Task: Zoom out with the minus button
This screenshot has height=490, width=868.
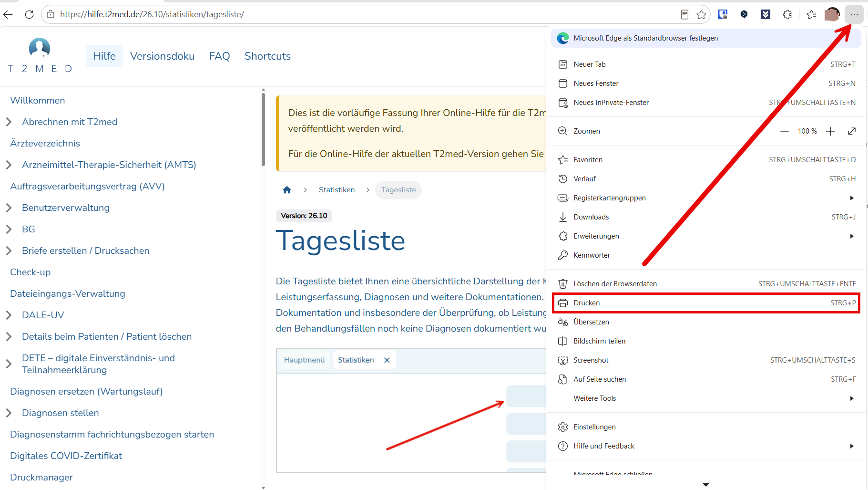Action: (x=784, y=131)
